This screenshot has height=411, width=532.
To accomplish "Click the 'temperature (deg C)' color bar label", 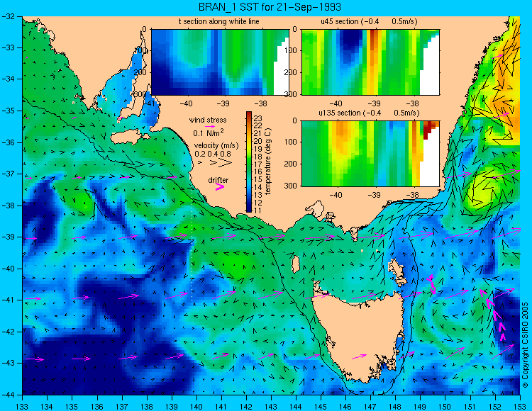I will pyautogui.click(x=267, y=162).
